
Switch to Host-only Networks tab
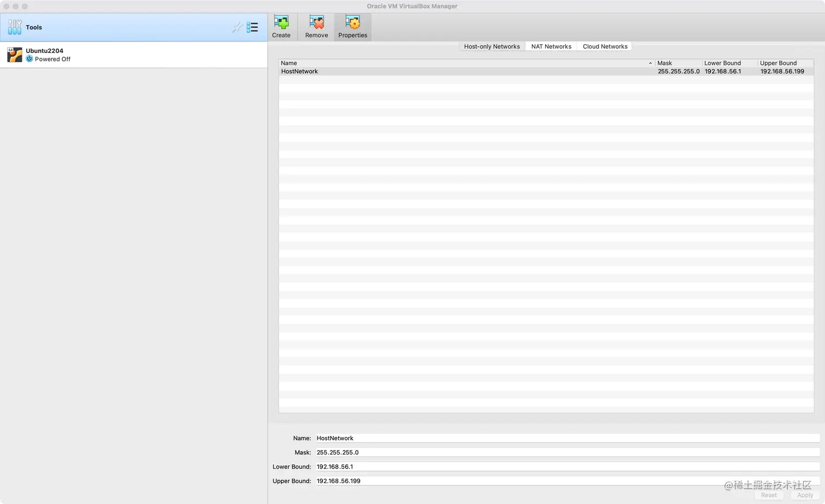(492, 46)
